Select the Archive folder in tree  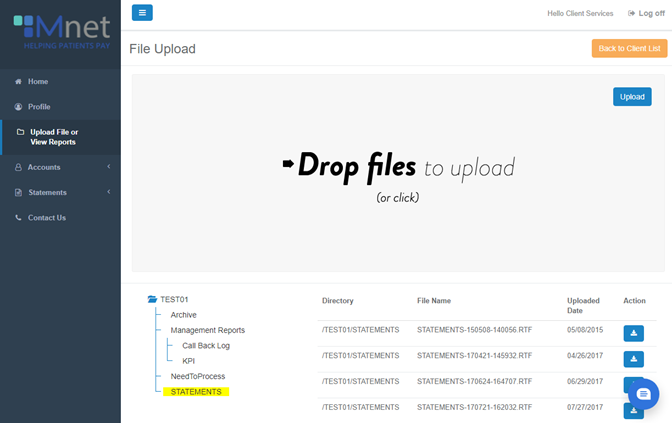183,315
